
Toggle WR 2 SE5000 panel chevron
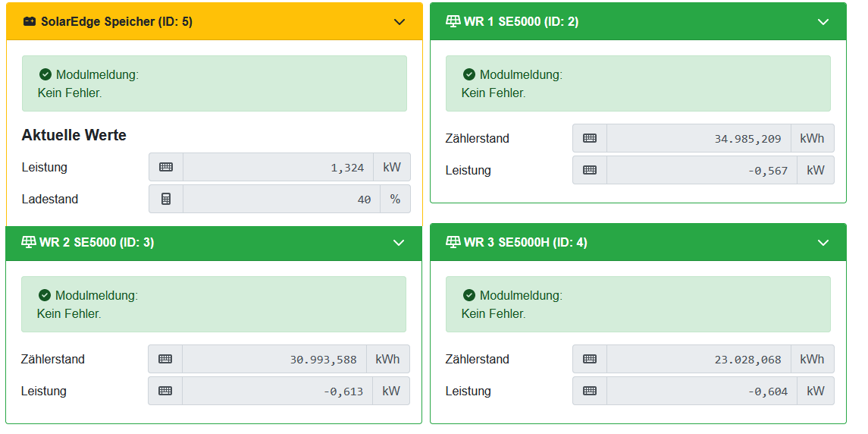399,243
